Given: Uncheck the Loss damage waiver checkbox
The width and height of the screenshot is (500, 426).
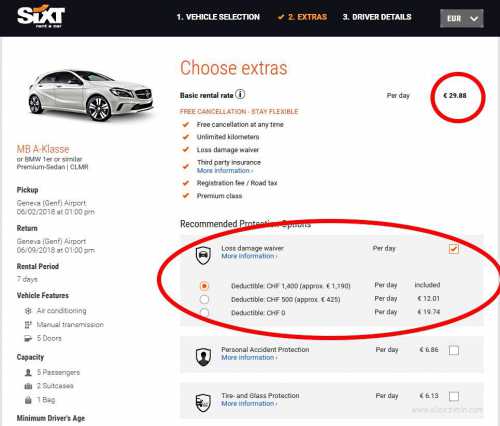Looking at the screenshot, I should click(x=454, y=249).
